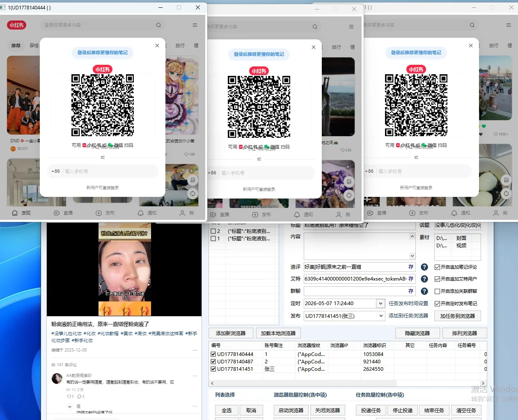Click the phone number input in first popup
Viewport: 518px width, 420px height.
click(110, 171)
